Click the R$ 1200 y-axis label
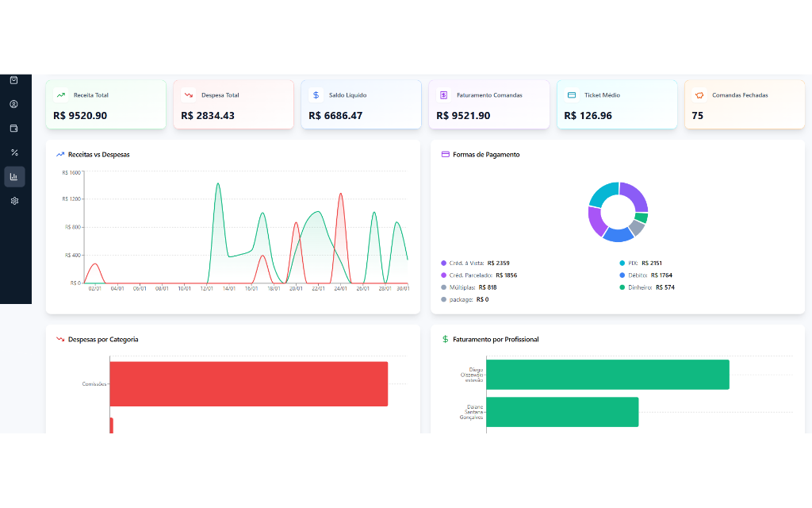Viewport: 812px width, 508px height. click(71, 199)
